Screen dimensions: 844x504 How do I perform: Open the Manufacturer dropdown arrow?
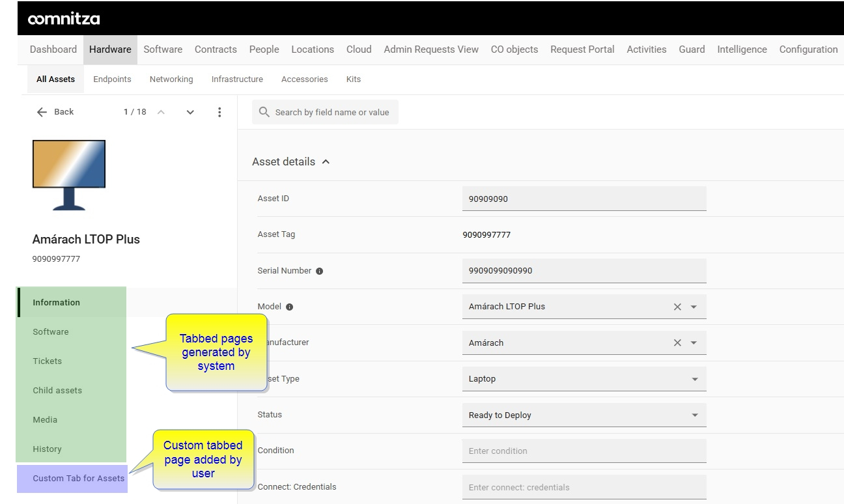click(x=694, y=343)
